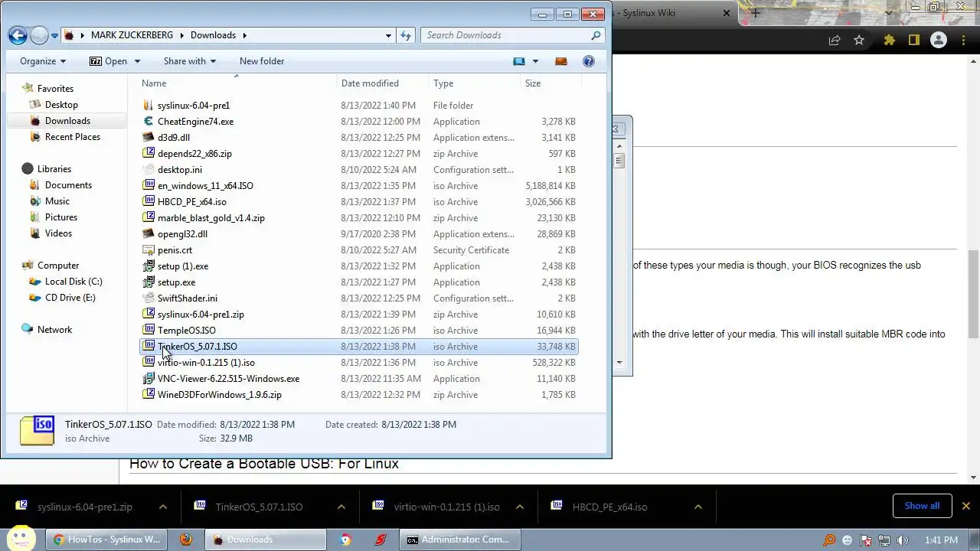
Task: Expand breadcrumb arrow after Downloads
Action: click(x=245, y=35)
